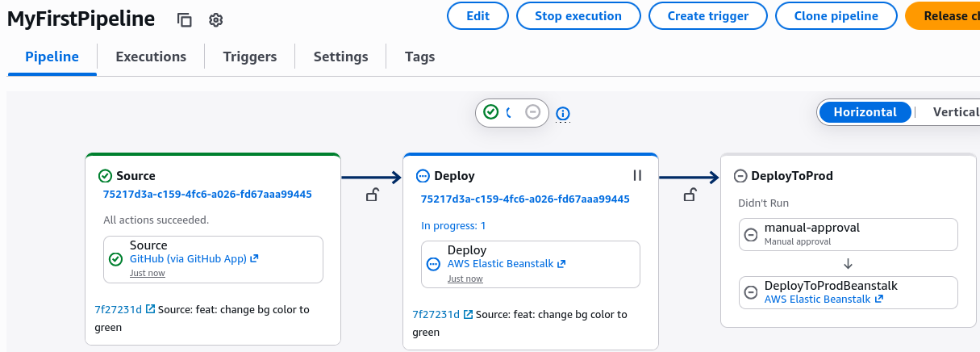Click the DeployToProdBeanstalk action name
This screenshot has width=980, height=352.
click(x=832, y=286)
